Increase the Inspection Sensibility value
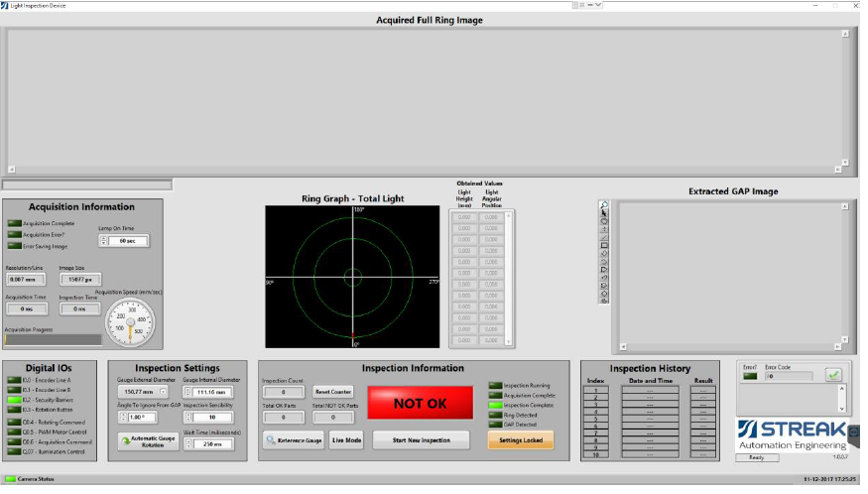This screenshot has height=494, width=868. tap(187, 414)
